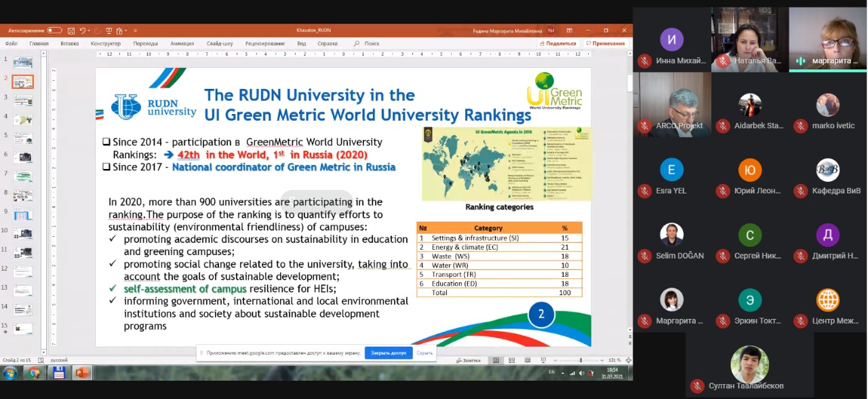Open the Вид ribbon tab
The image size is (868, 399).
point(302,43)
